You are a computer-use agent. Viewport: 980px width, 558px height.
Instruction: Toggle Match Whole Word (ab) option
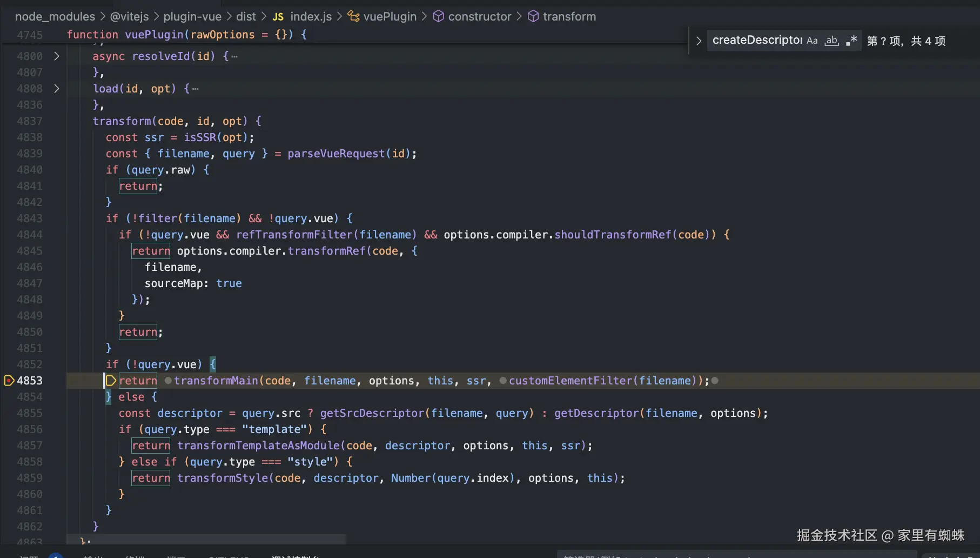[832, 41]
